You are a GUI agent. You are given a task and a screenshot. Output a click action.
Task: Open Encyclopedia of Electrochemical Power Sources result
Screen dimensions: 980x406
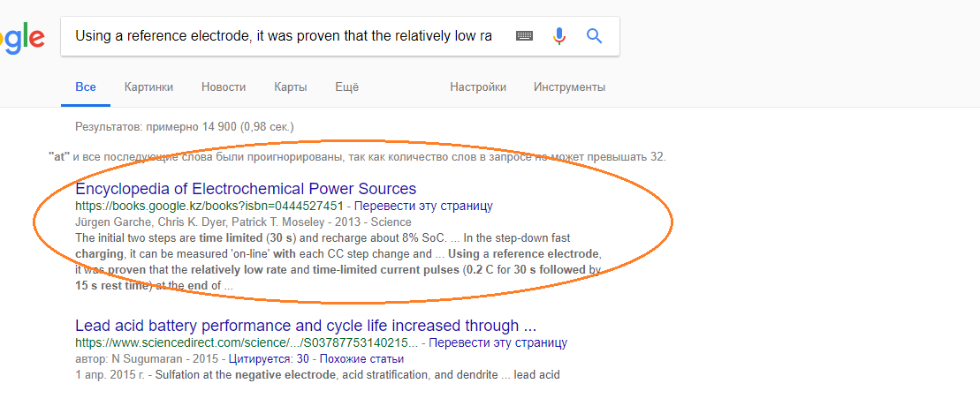pos(246,189)
